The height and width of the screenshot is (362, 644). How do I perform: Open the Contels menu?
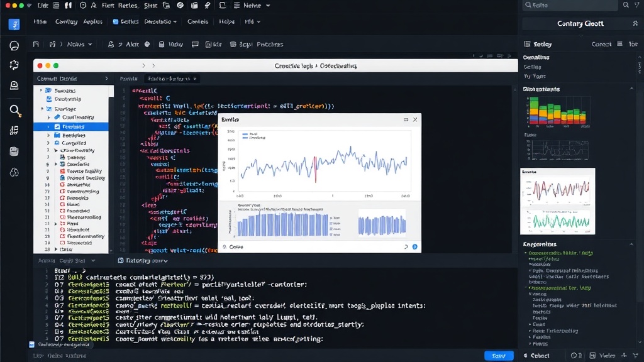tap(197, 22)
